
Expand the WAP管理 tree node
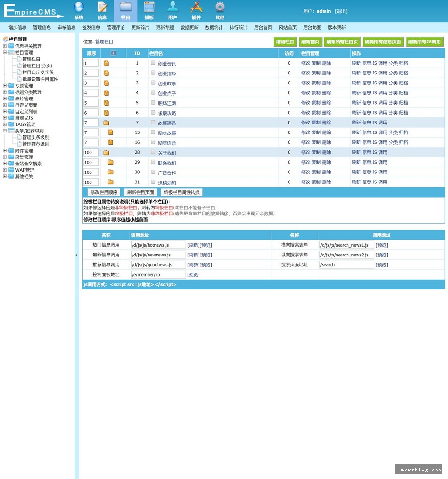tap(5, 170)
